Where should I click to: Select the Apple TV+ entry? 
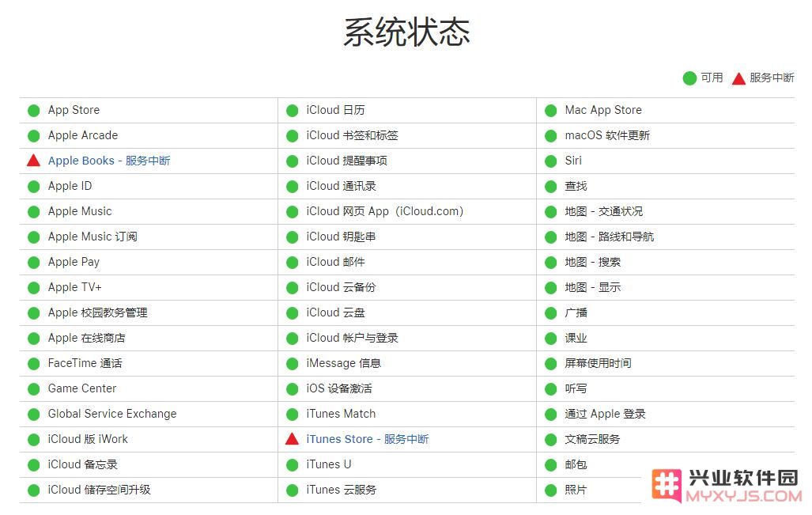(x=74, y=287)
